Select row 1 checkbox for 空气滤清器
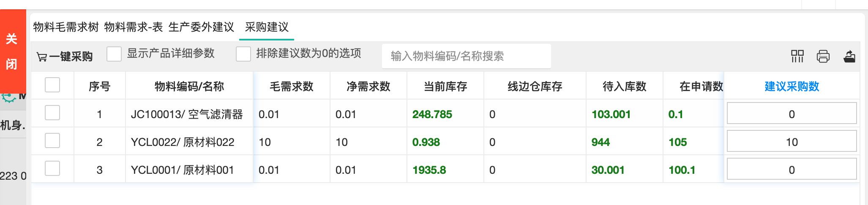Viewport: 868px width, 205px height. pyautogui.click(x=52, y=113)
